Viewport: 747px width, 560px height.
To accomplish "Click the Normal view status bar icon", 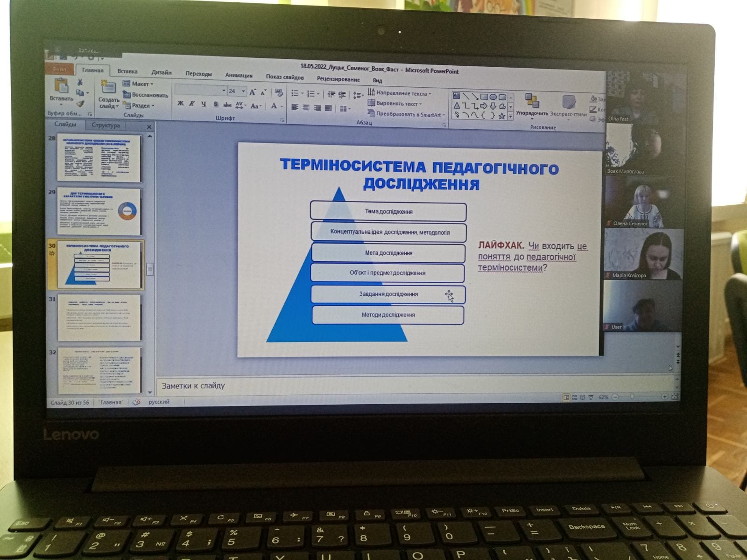I will 566,398.
